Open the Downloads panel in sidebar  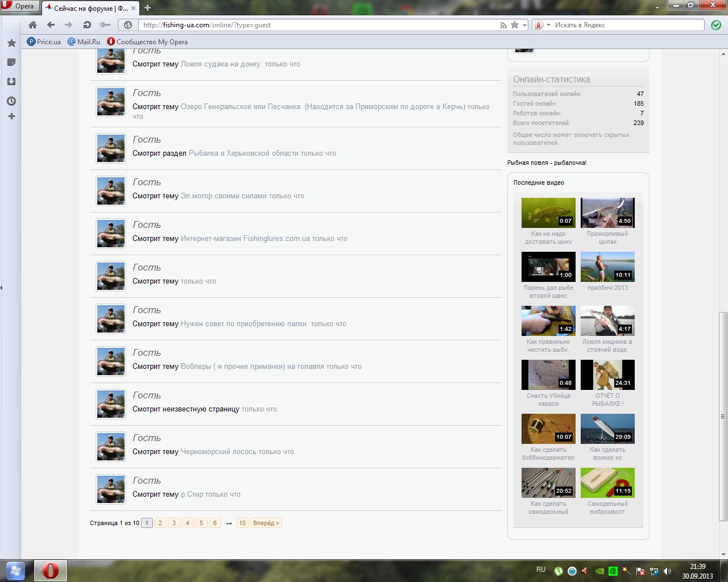click(x=11, y=81)
